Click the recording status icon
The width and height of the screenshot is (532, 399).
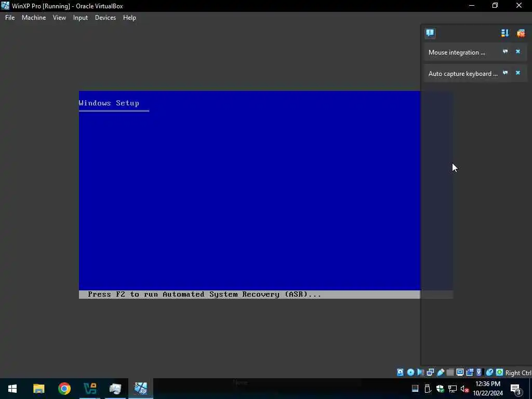[x=470, y=373]
